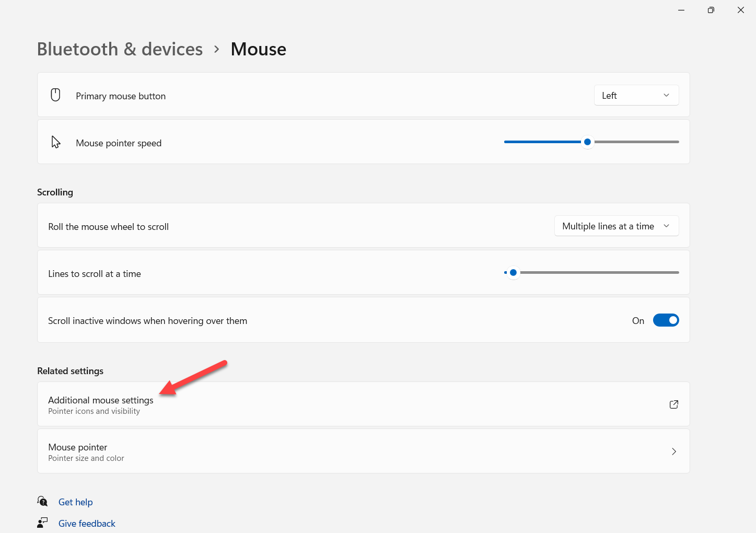Click the Give feedback link
The height and width of the screenshot is (533, 756).
point(87,524)
